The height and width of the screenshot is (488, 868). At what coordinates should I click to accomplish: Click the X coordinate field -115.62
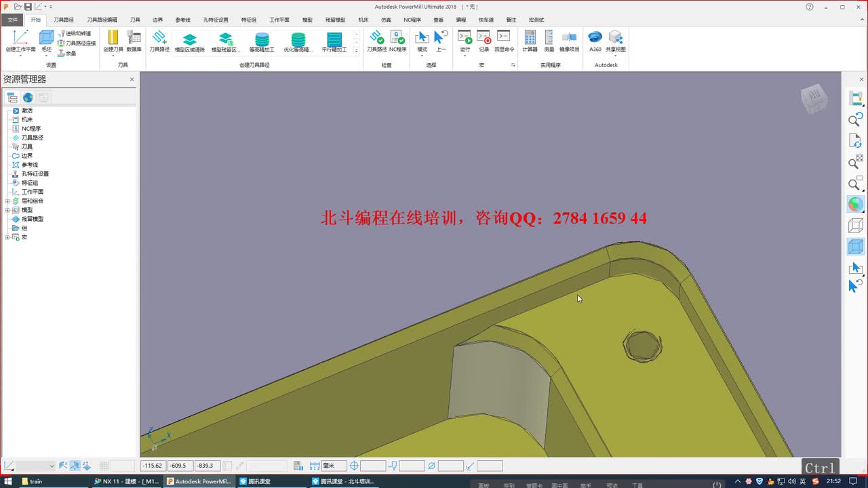click(153, 466)
